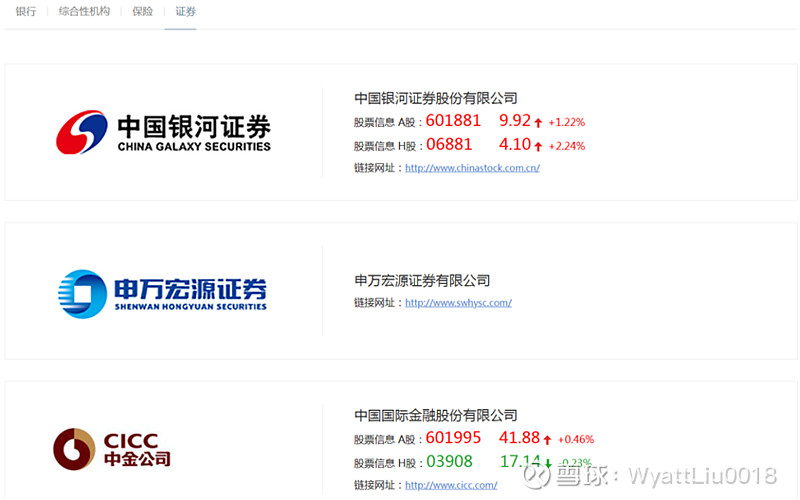Open the cicc.com link
Viewport: 800px width, 500px height.
pyautogui.click(x=451, y=485)
